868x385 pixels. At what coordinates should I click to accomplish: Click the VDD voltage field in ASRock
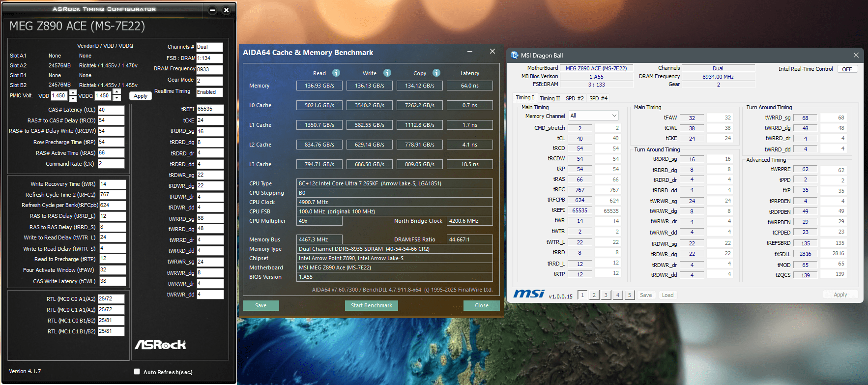click(x=59, y=96)
